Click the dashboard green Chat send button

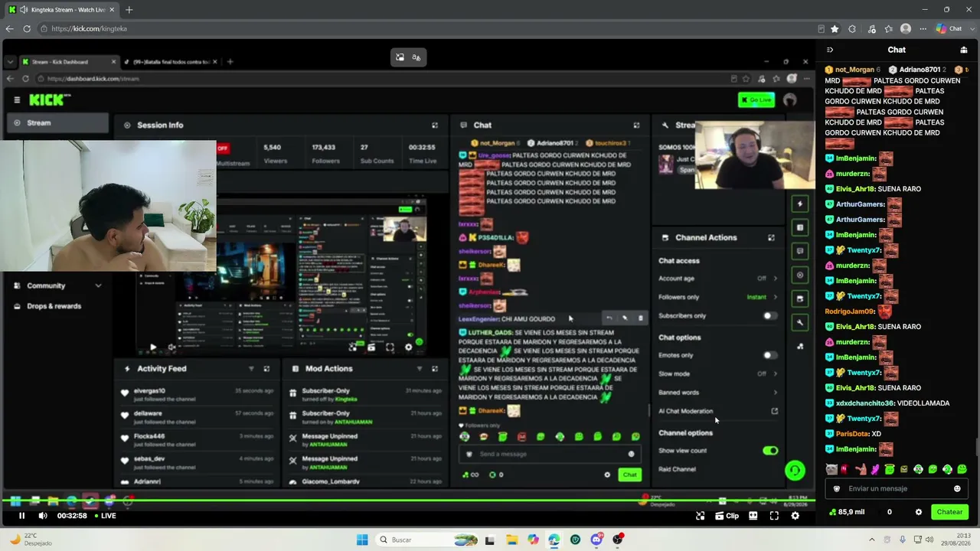pyautogui.click(x=629, y=474)
